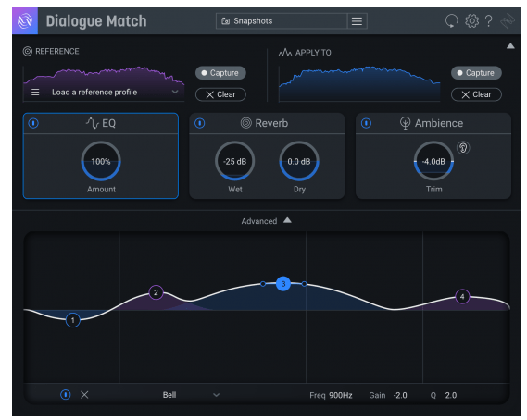
Task: Open the Snapshots hamburger menu
Action: (357, 21)
